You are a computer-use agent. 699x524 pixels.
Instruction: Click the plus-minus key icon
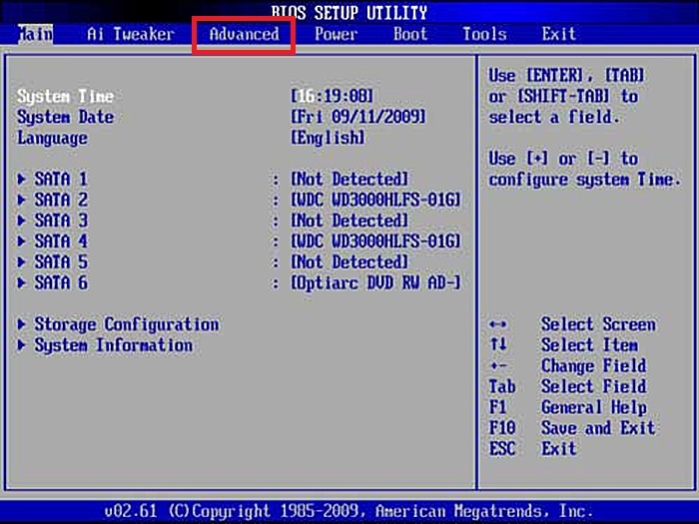point(498,366)
